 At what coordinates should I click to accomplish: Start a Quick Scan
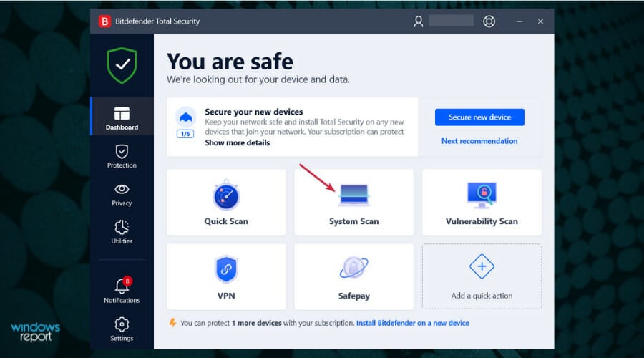[226, 202]
